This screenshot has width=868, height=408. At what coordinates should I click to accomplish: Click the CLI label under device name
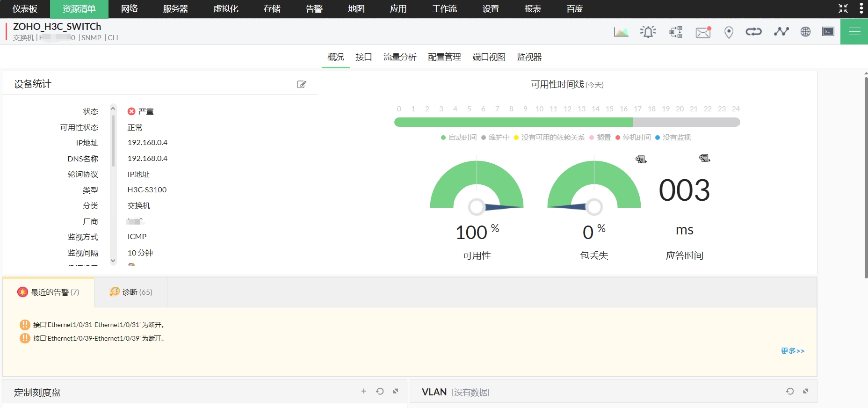tap(113, 38)
